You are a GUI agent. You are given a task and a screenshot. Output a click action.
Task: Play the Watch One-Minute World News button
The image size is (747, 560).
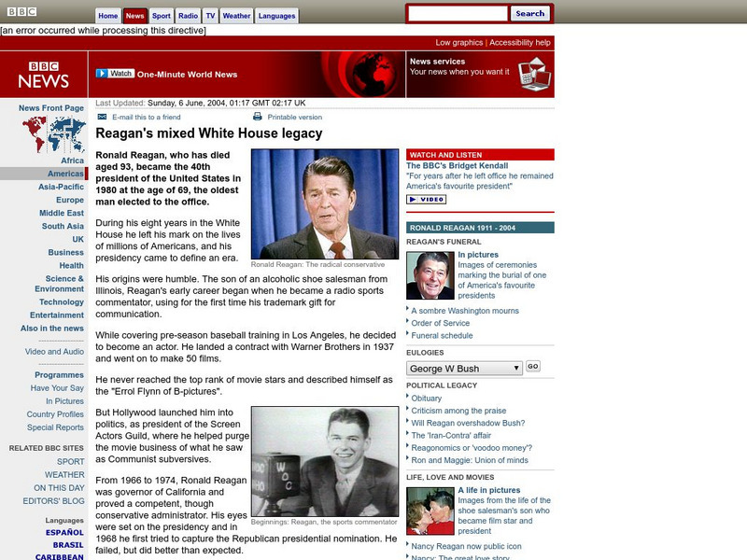(x=115, y=74)
